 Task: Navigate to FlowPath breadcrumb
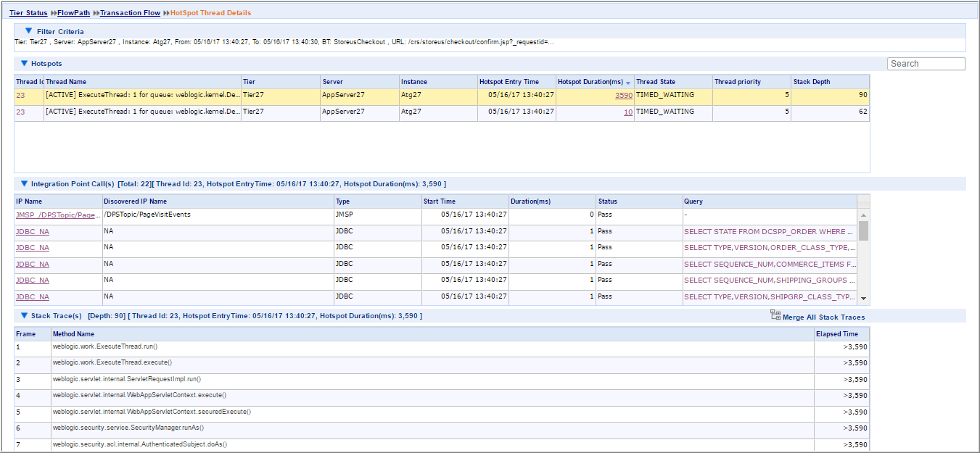click(x=73, y=13)
